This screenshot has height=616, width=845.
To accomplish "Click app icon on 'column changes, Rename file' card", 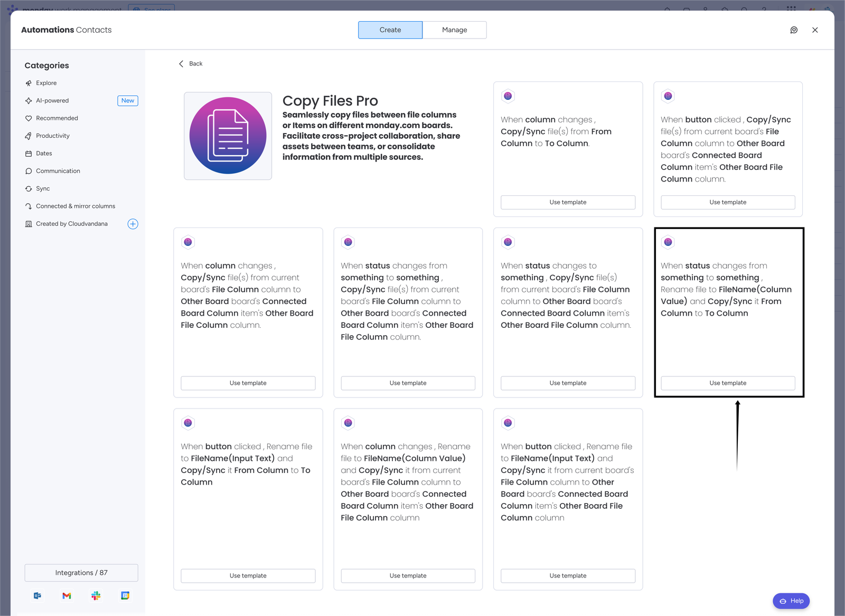I will 348,423.
